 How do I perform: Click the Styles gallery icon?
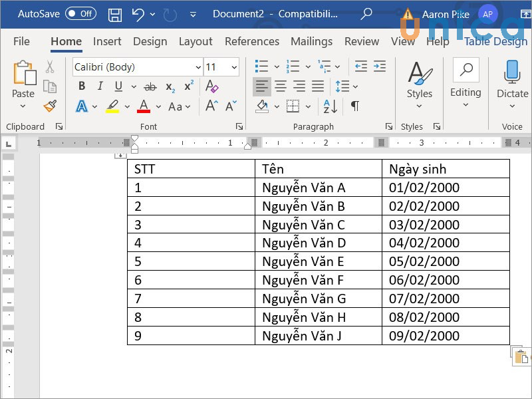[x=420, y=72]
